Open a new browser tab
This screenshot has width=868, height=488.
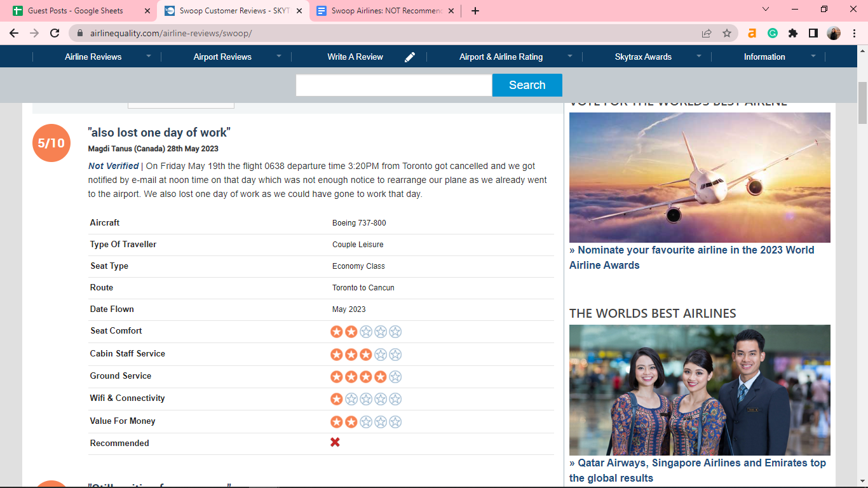tap(475, 11)
